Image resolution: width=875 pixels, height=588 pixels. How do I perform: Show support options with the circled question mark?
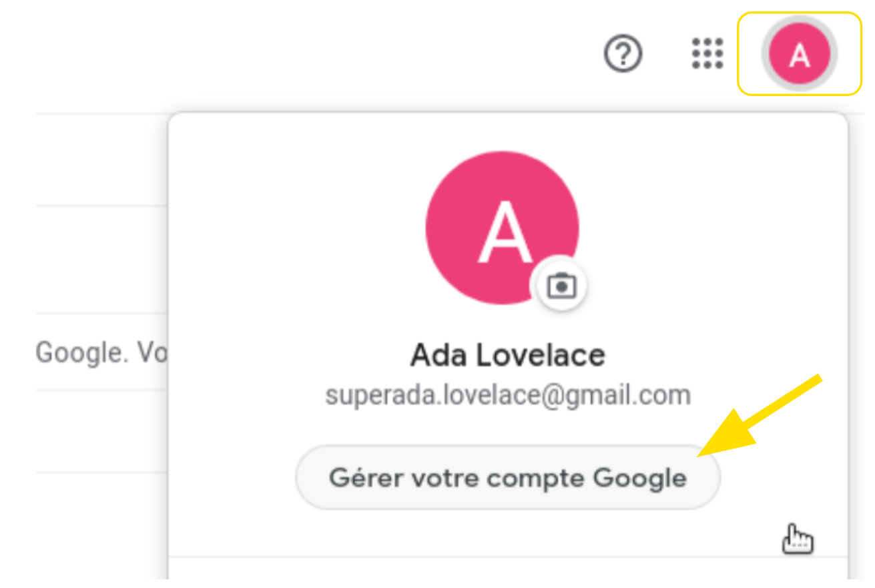click(x=623, y=54)
